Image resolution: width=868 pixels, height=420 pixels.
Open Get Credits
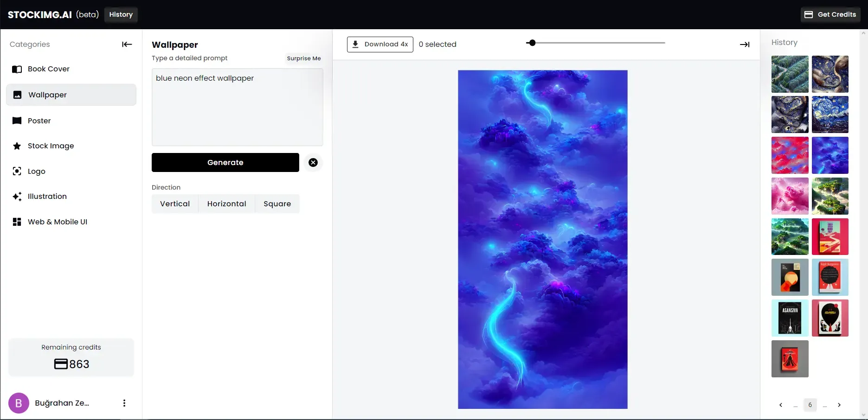830,14
